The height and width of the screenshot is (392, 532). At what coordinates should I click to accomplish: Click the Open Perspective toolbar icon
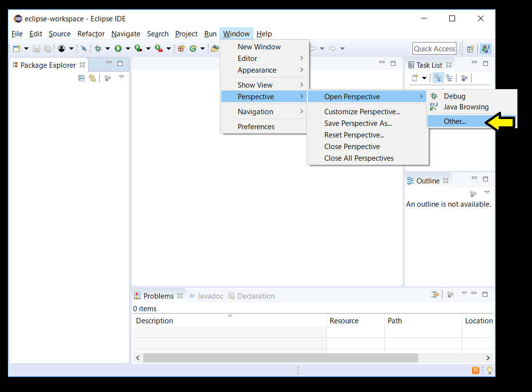click(470, 49)
